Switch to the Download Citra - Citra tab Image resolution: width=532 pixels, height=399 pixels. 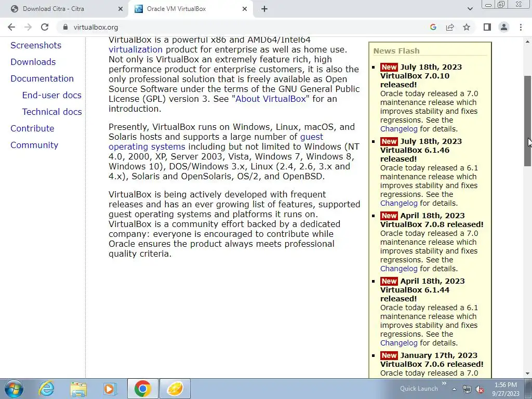click(x=64, y=9)
